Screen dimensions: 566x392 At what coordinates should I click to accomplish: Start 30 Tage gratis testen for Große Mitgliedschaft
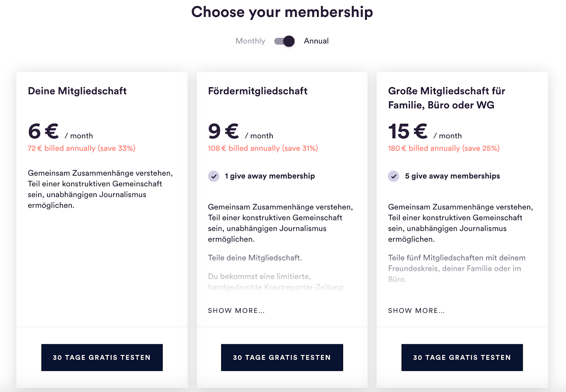462,357
